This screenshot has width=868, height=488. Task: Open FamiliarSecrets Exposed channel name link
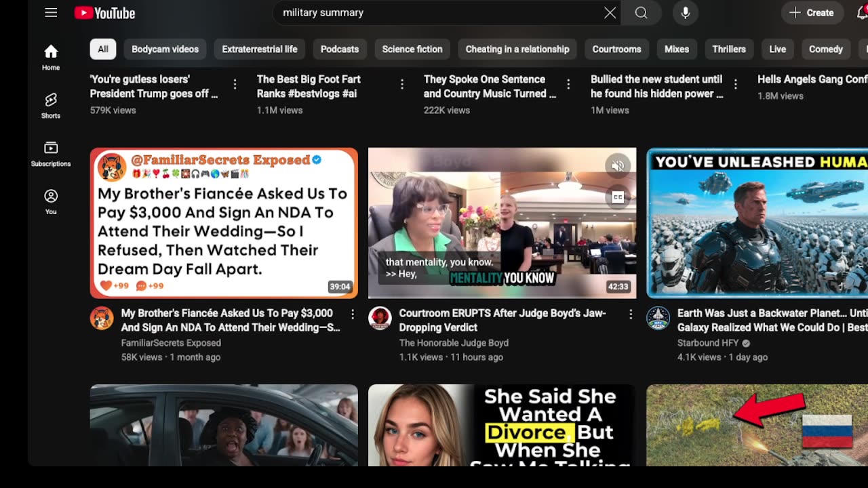point(171,343)
